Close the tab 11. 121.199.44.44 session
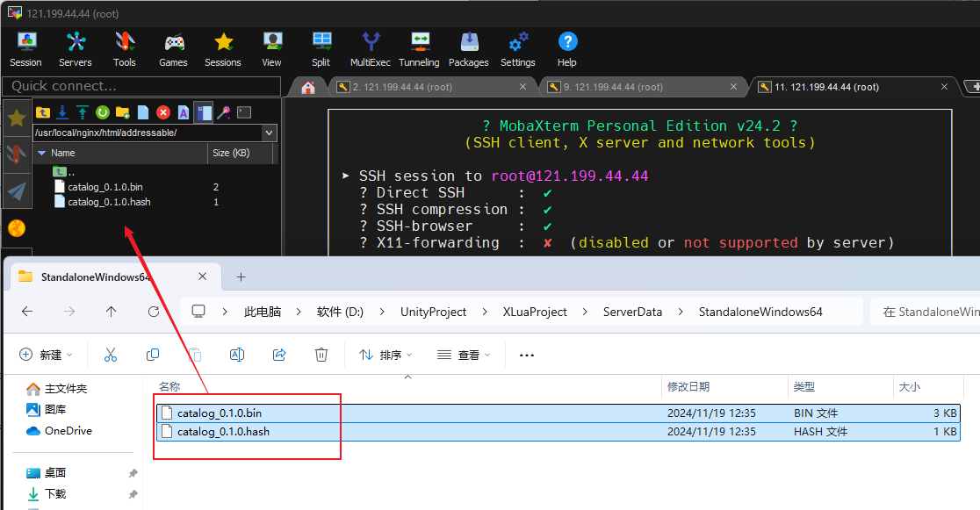Screen dimensions: 980x510 click(944, 87)
